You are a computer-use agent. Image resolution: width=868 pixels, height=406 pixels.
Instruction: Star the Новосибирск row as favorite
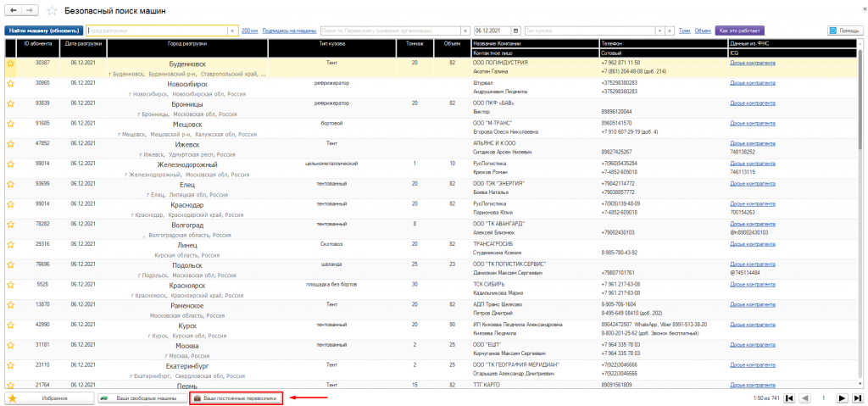click(10, 84)
